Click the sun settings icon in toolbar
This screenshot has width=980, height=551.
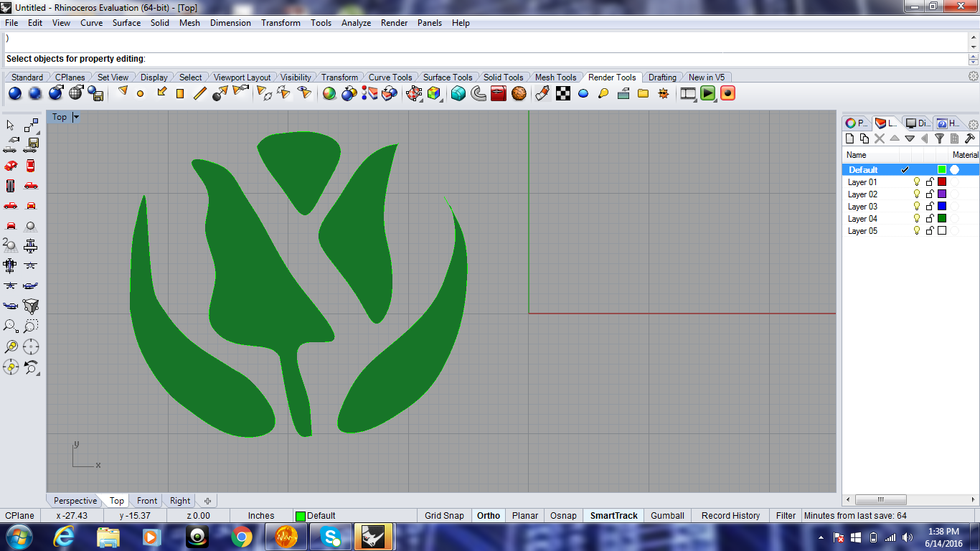pos(664,93)
